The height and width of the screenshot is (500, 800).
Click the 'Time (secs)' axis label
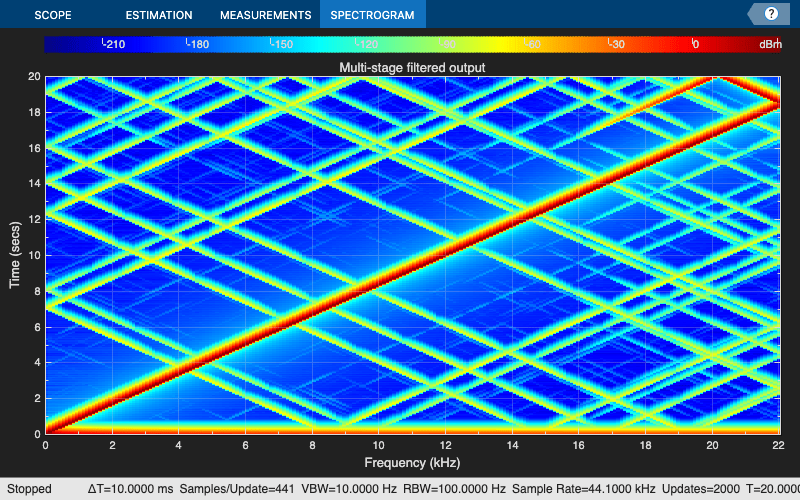(15, 255)
